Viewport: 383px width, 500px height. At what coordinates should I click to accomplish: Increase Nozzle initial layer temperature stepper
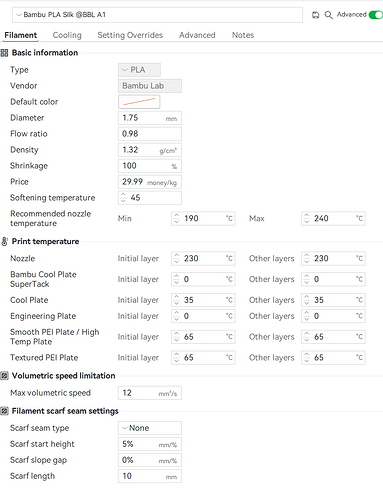pos(177,256)
